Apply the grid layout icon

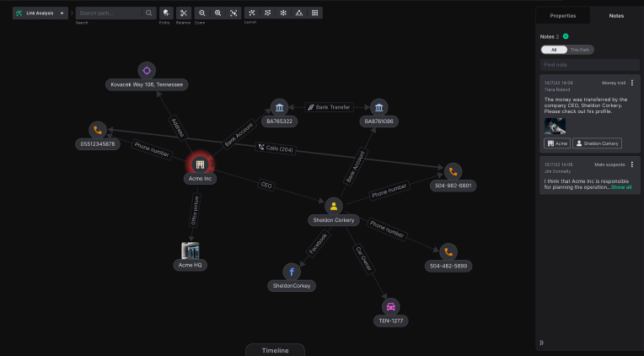tap(314, 13)
